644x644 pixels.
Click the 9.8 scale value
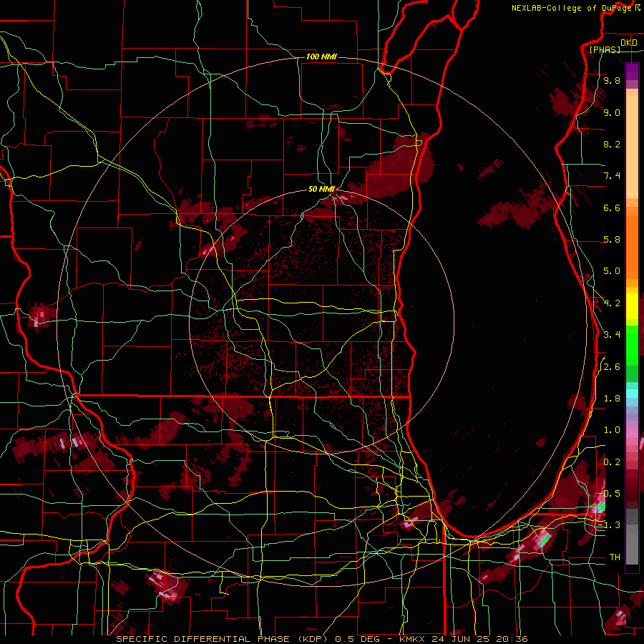pyautogui.click(x=612, y=80)
